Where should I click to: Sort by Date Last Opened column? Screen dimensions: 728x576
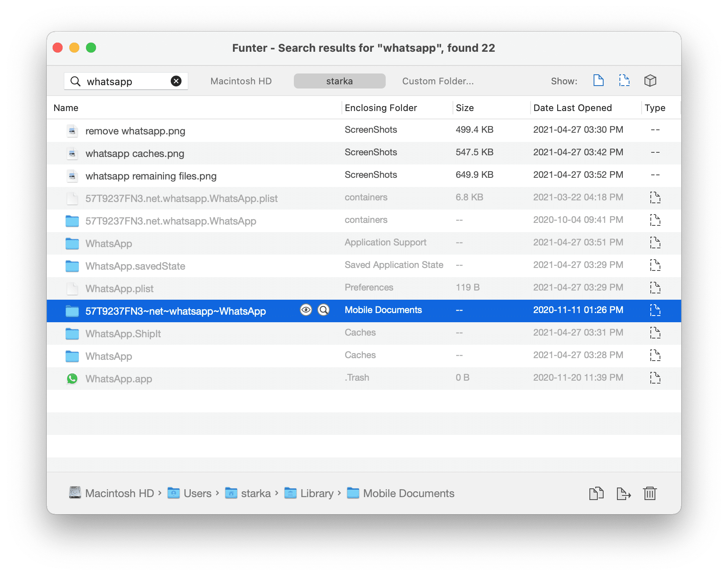pyautogui.click(x=572, y=108)
